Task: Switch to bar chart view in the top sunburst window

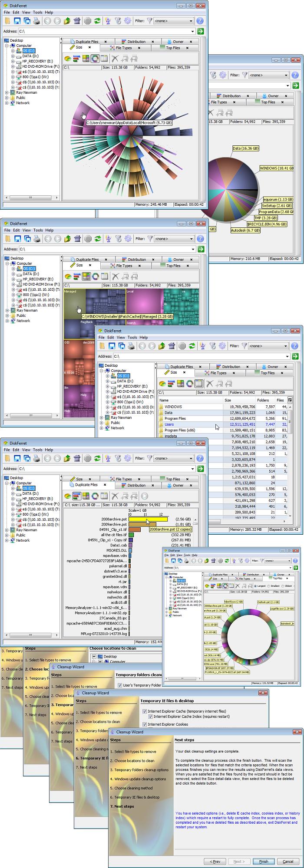Action: 77,59
